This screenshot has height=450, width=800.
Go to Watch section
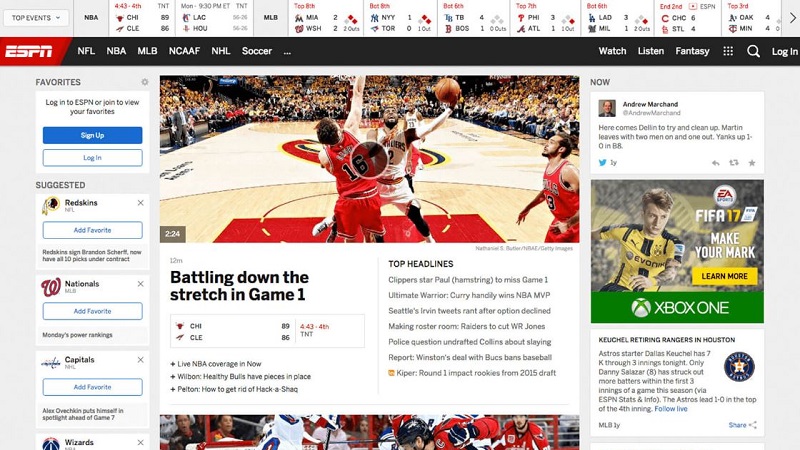pyautogui.click(x=612, y=51)
